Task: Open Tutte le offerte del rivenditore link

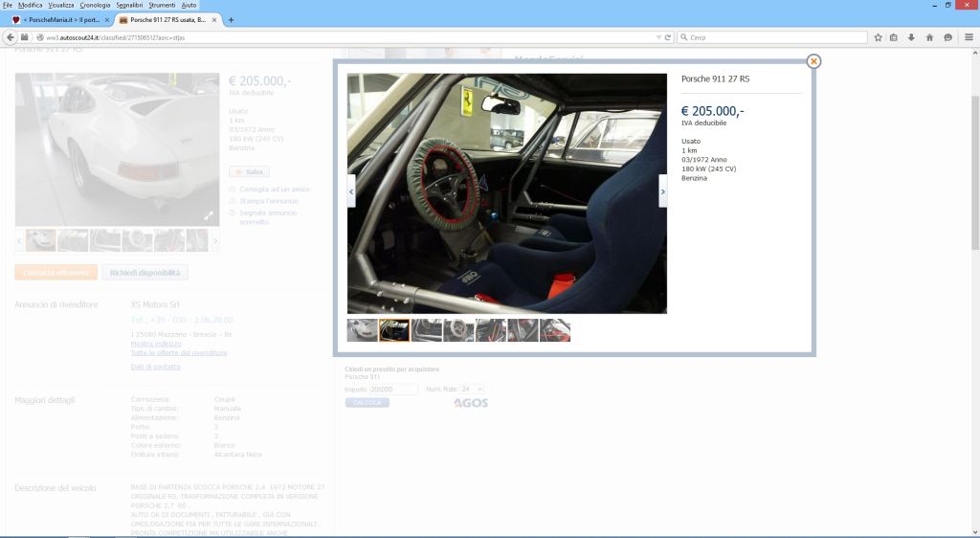Action: (x=179, y=353)
